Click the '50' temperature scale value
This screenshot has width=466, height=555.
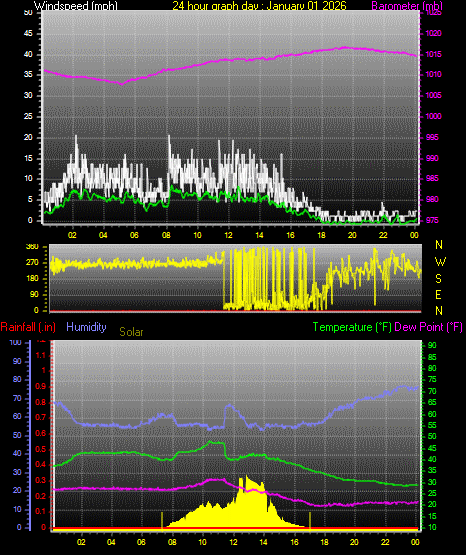432,436
